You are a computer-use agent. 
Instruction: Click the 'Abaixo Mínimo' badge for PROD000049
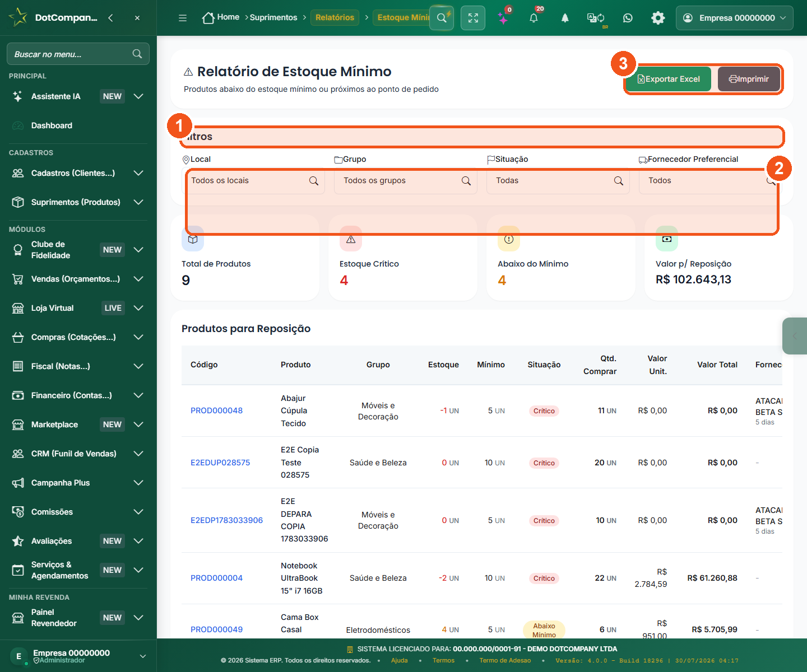(544, 630)
